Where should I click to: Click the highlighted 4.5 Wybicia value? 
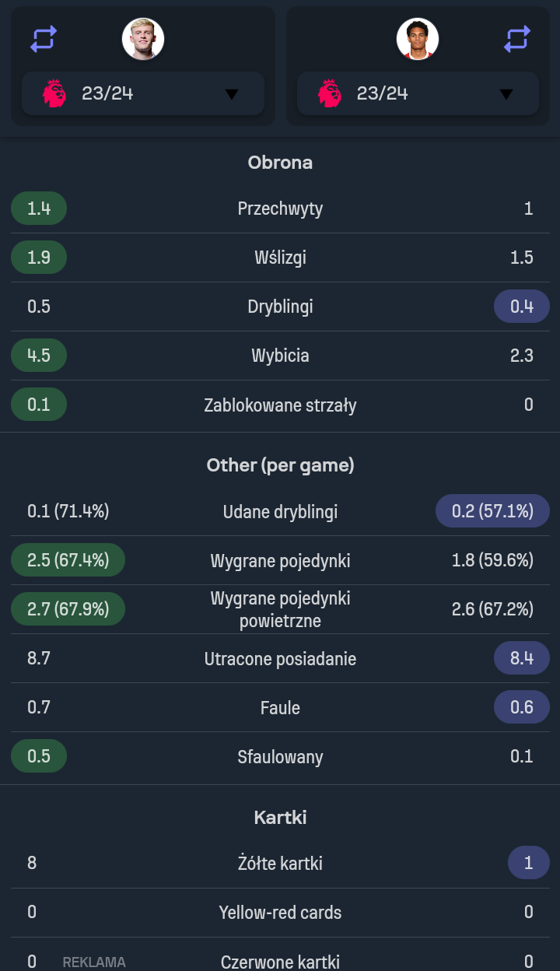[39, 356]
